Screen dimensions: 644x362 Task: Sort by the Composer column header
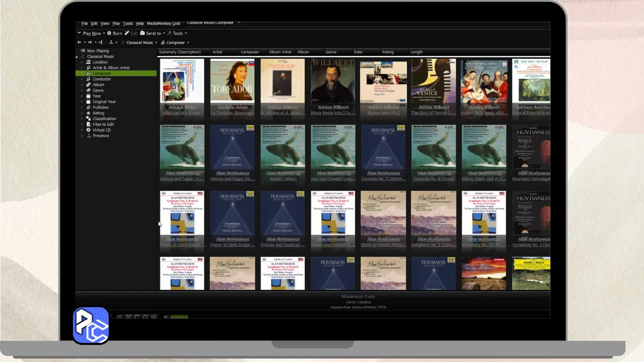[250, 52]
